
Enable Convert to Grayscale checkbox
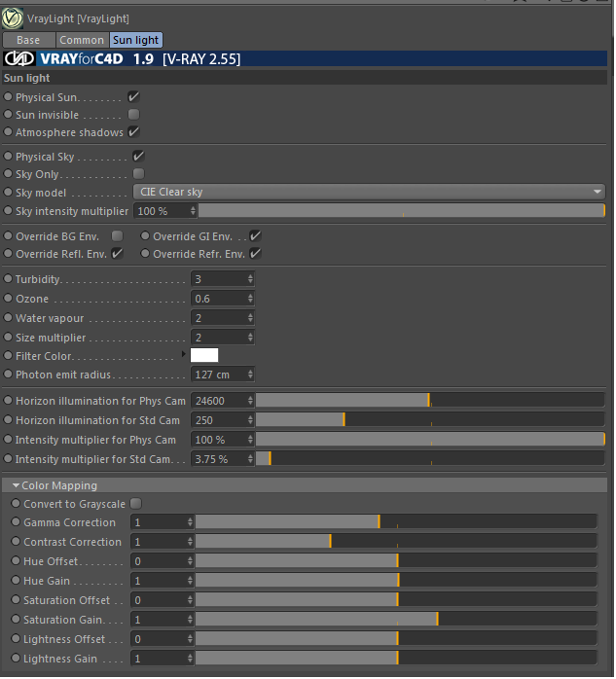coord(136,504)
